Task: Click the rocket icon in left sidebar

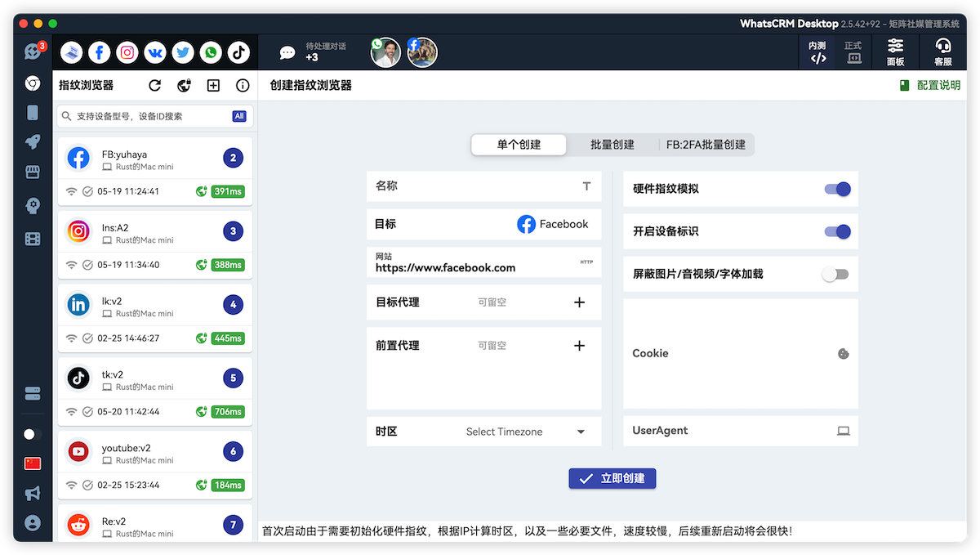Action: [x=33, y=142]
